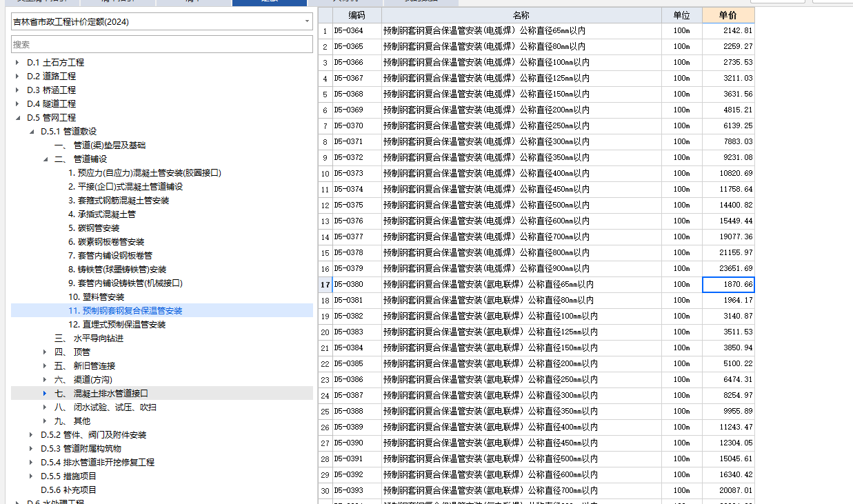
Task: Click the 搜索 search input field
Action: [x=162, y=44]
